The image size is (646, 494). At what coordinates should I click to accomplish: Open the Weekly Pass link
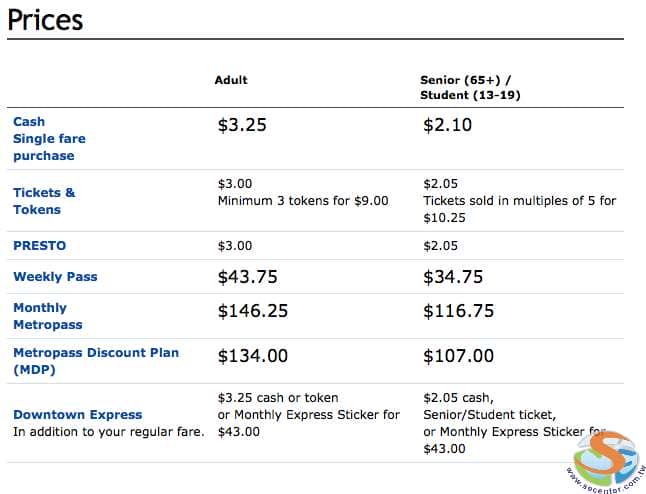tap(55, 276)
